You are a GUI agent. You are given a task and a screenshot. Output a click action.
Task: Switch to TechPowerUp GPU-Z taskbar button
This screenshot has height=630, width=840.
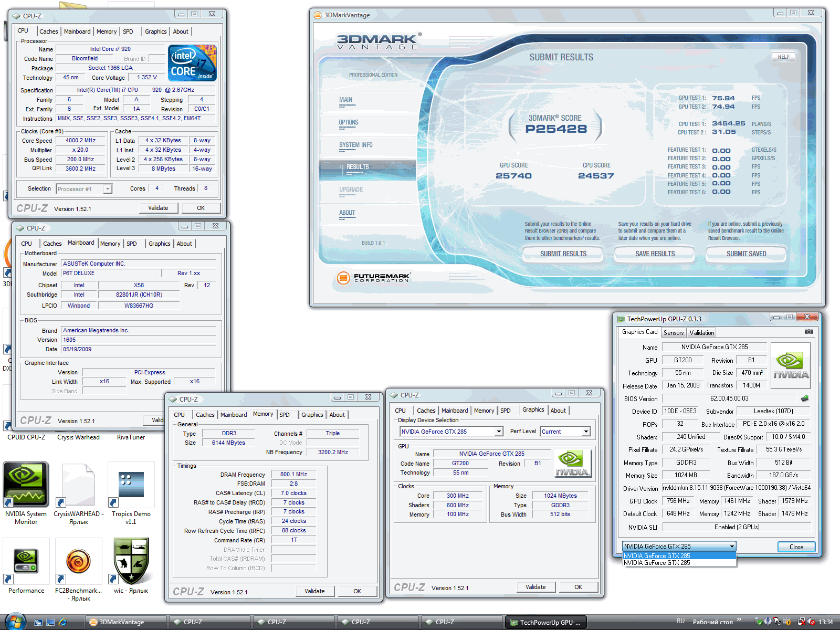click(x=546, y=622)
